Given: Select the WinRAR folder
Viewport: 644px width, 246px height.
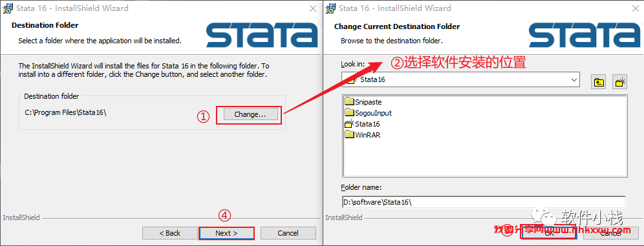Looking at the screenshot, I should click(363, 134).
